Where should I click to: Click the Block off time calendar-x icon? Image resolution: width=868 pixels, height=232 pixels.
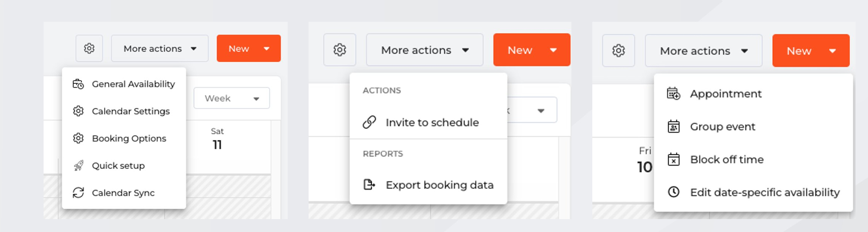pyautogui.click(x=674, y=159)
